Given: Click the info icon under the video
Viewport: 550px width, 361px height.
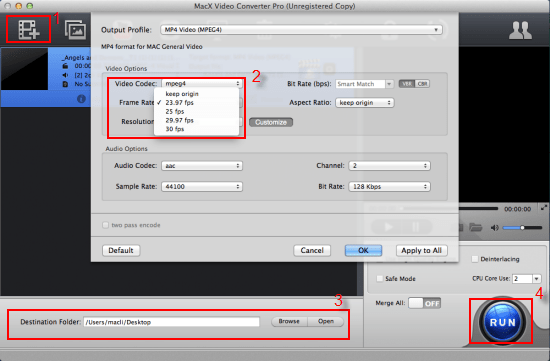Looking at the screenshot, I should 81,99.
